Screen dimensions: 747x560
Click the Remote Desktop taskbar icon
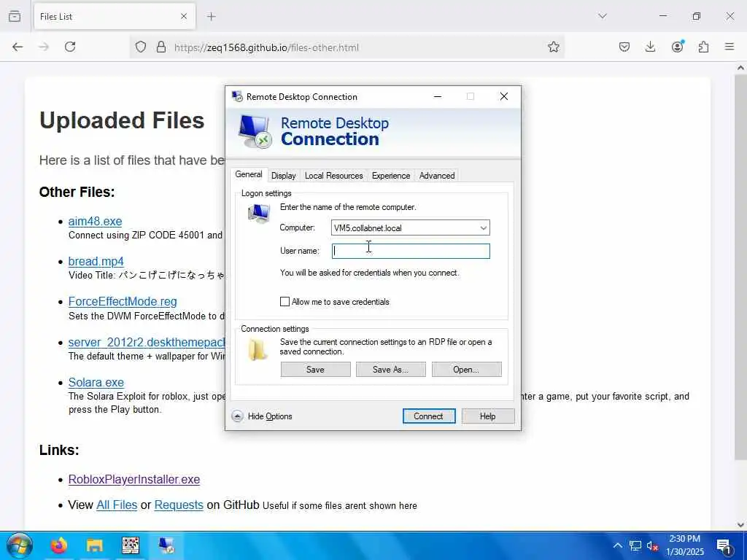pyautogui.click(x=166, y=545)
